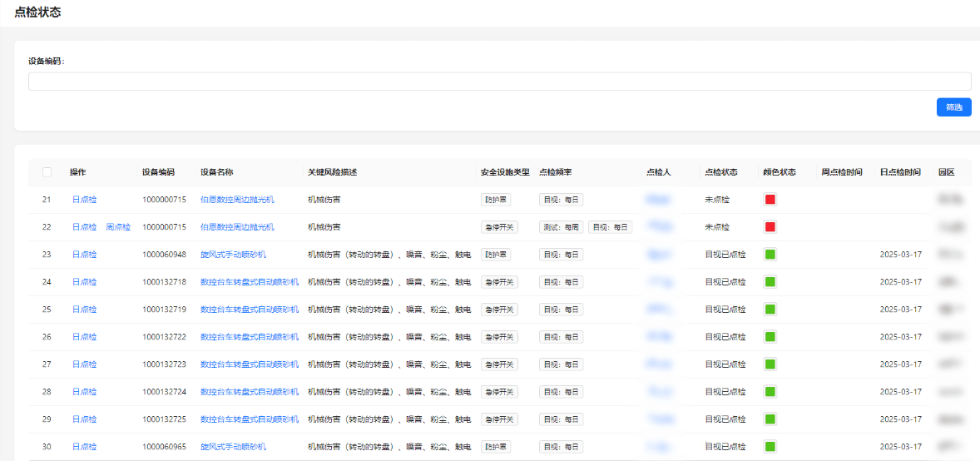Click the 点检状态 column header
This screenshot has height=461, width=980.
[720, 172]
